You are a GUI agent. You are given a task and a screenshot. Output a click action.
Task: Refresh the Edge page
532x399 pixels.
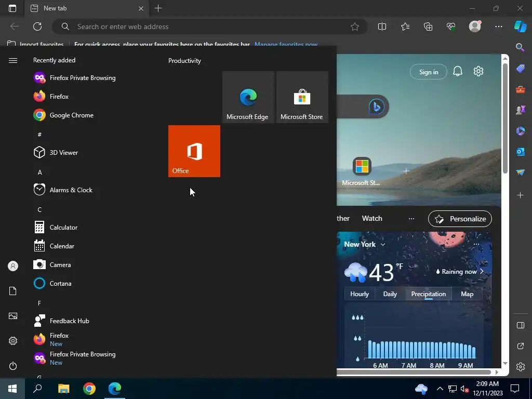click(37, 26)
